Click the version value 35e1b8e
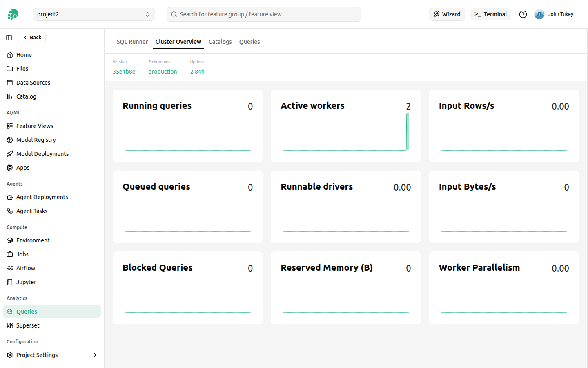Image resolution: width=588 pixels, height=368 pixels. click(124, 72)
